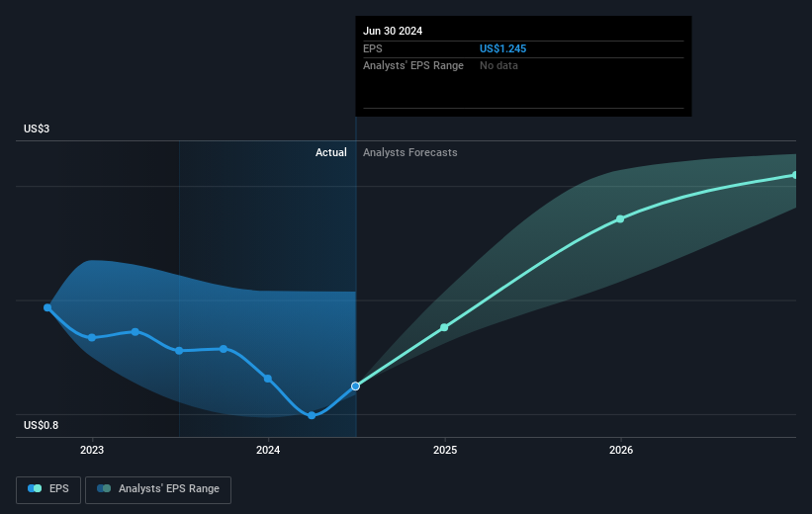Click the US$1.245 EPS value in tooltip
The image size is (812, 514).
502,48
